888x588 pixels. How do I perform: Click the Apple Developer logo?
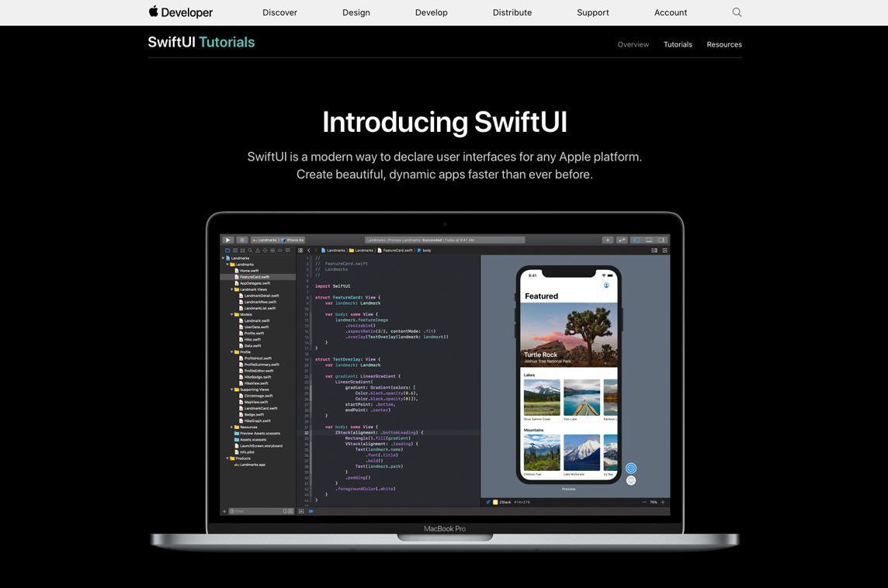181,12
